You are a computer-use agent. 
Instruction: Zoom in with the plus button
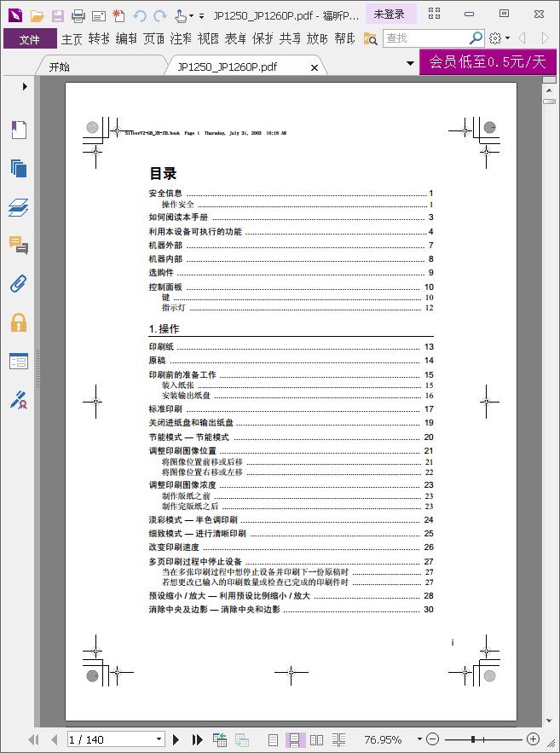coord(533,739)
